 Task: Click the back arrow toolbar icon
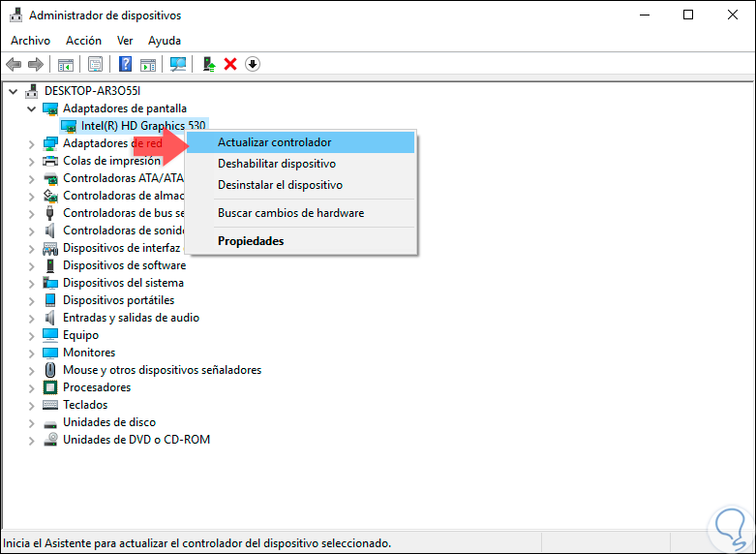point(14,64)
